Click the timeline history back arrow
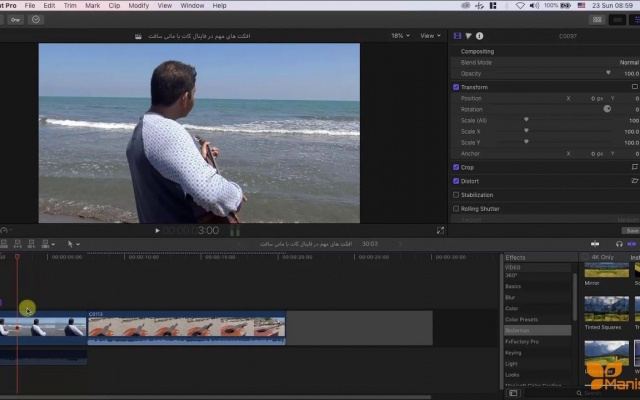 point(239,244)
